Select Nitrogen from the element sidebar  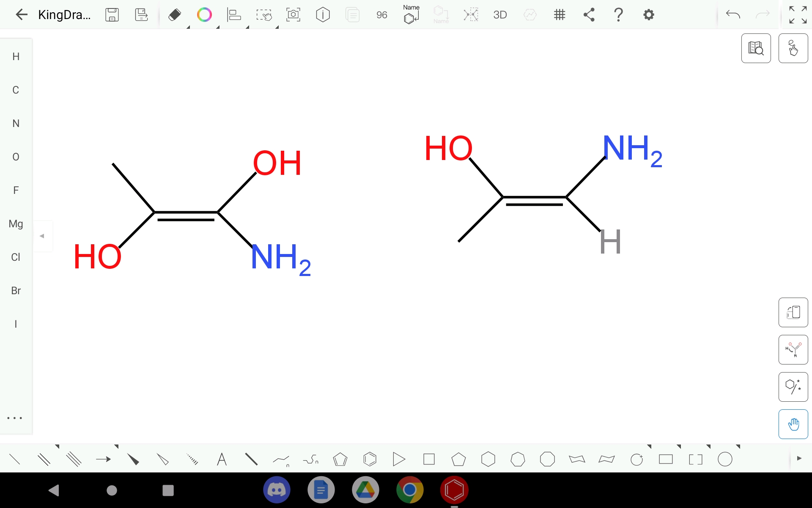[16, 123]
